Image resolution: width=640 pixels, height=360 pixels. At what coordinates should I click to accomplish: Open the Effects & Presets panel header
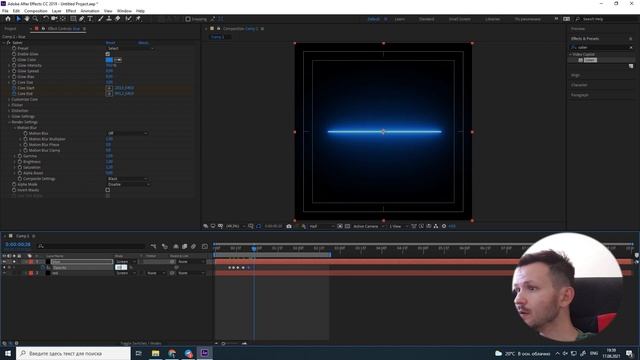[585, 38]
